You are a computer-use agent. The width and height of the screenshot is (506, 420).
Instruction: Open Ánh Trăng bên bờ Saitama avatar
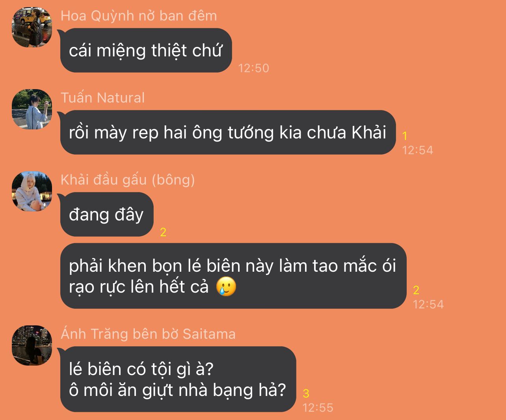click(32, 345)
